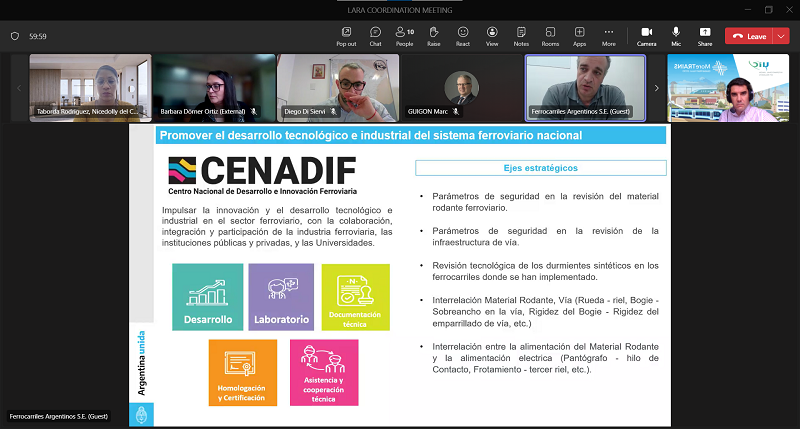
Task: Click the Argentina unida sidebar label
Action: click(141, 363)
